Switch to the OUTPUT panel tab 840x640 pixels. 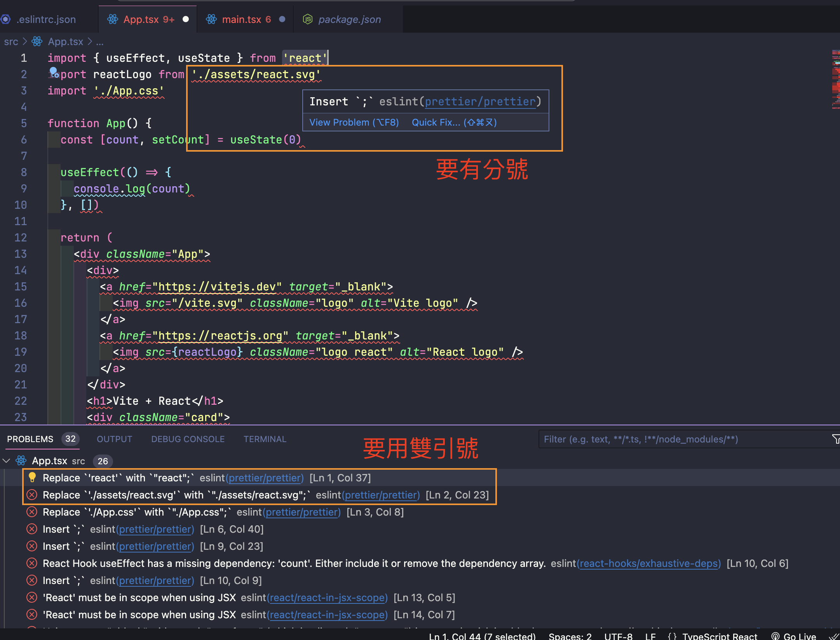(x=114, y=439)
